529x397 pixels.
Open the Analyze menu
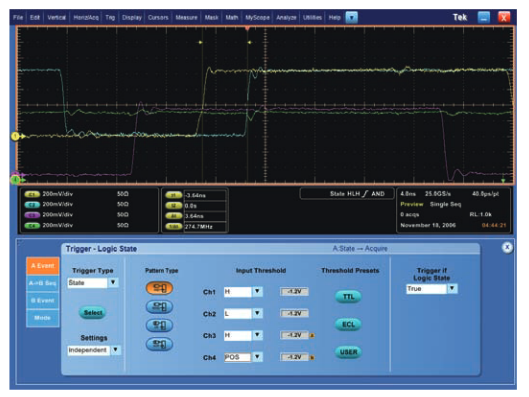[x=286, y=18]
